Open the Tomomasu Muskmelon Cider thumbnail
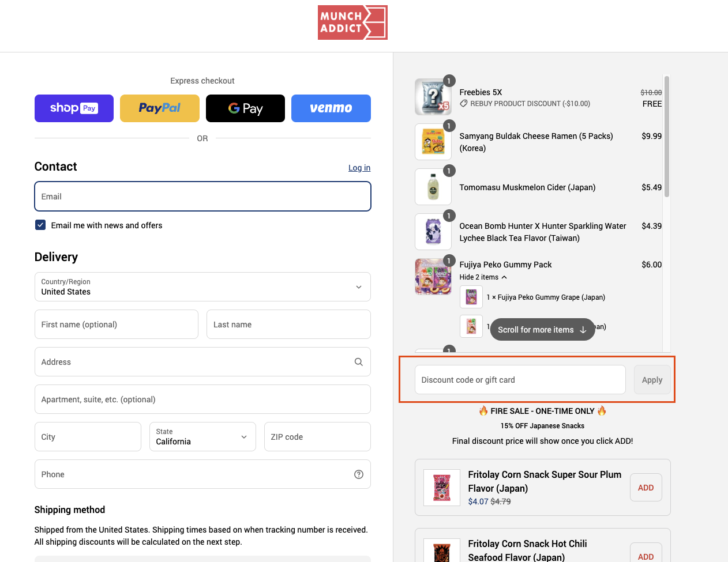The width and height of the screenshot is (728, 562). pyautogui.click(x=433, y=187)
